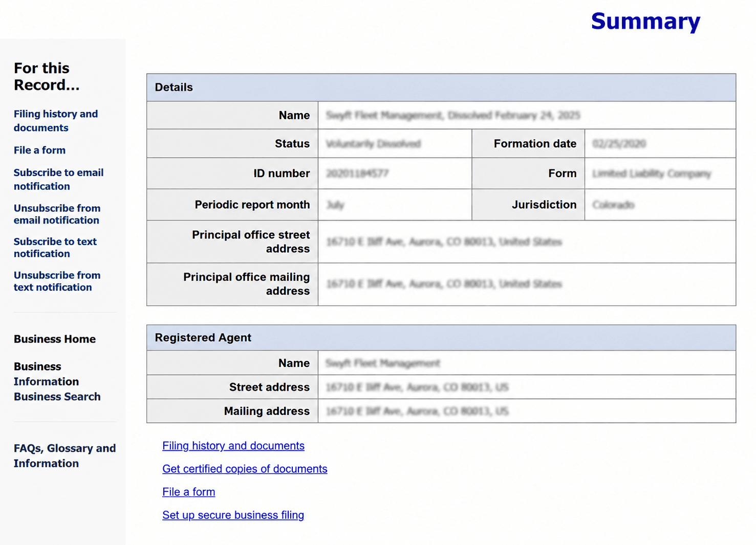Go to Business Home
This screenshot has width=756, height=545.
pyautogui.click(x=55, y=339)
